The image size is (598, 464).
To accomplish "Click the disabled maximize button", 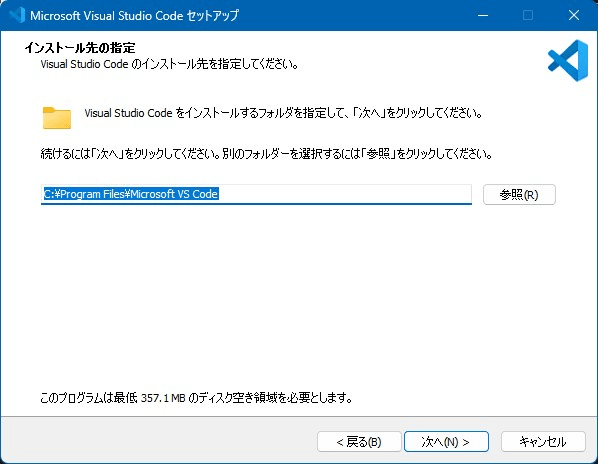I will pyautogui.click(x=528, y=15).
